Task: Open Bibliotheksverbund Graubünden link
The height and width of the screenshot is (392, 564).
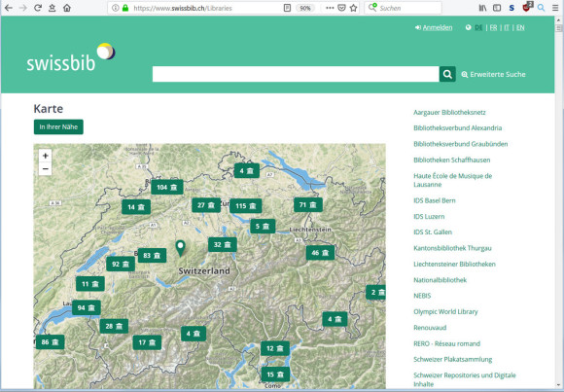Action: coord(460,144)
